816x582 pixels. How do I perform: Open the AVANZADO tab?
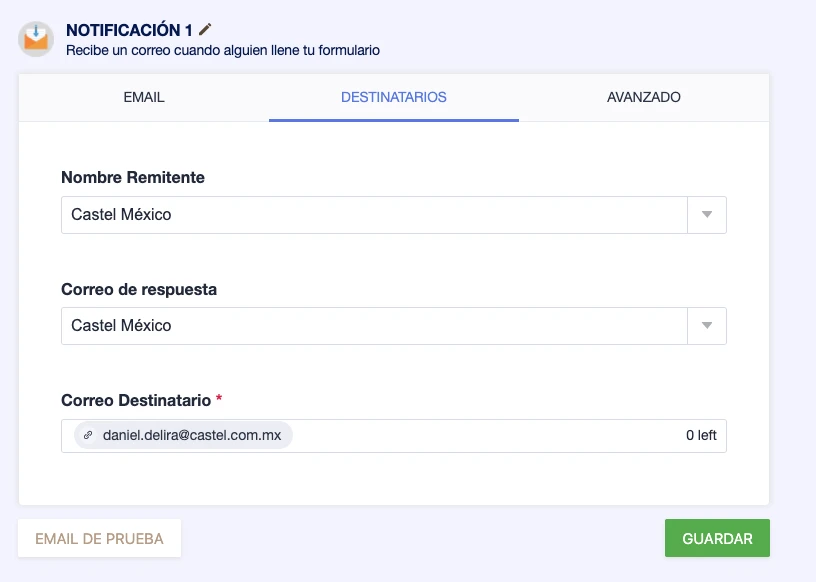coord(643,97)
